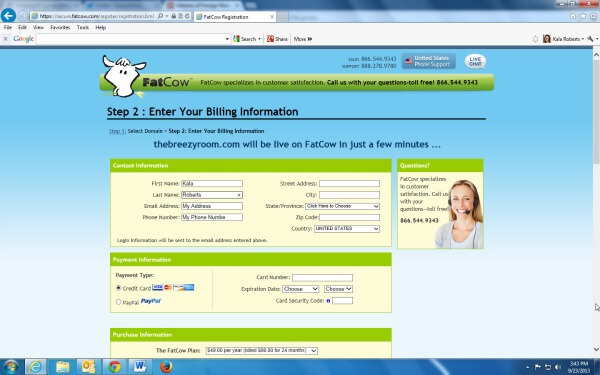The width and height of the screenshot is (600, 375).
Task: Open Microsoft Word in the taskbar
Action: click(140, 367)
